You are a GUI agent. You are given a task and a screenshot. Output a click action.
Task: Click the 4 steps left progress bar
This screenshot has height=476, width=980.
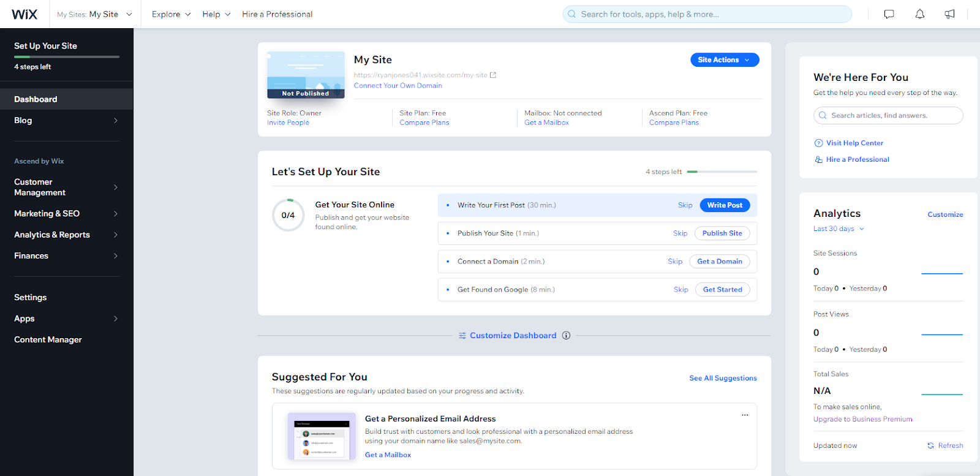click(722, 172)
